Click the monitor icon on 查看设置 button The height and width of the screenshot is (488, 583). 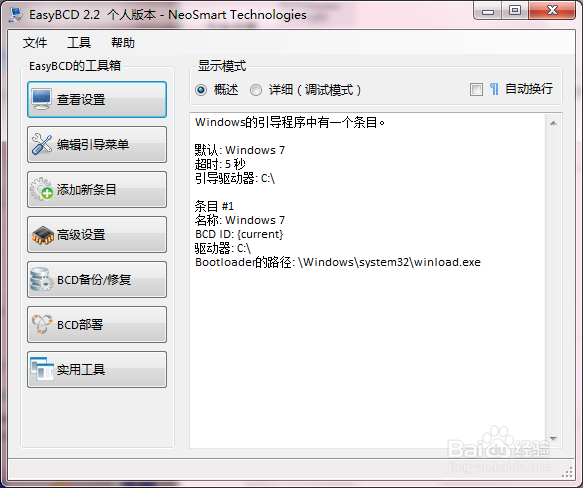(x=41, y=99)
